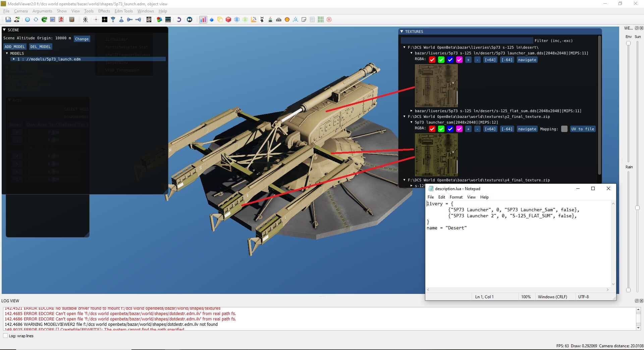Click the green reload model icon
The width and height of the screenshot is (644, 350).
coord(44,19)
